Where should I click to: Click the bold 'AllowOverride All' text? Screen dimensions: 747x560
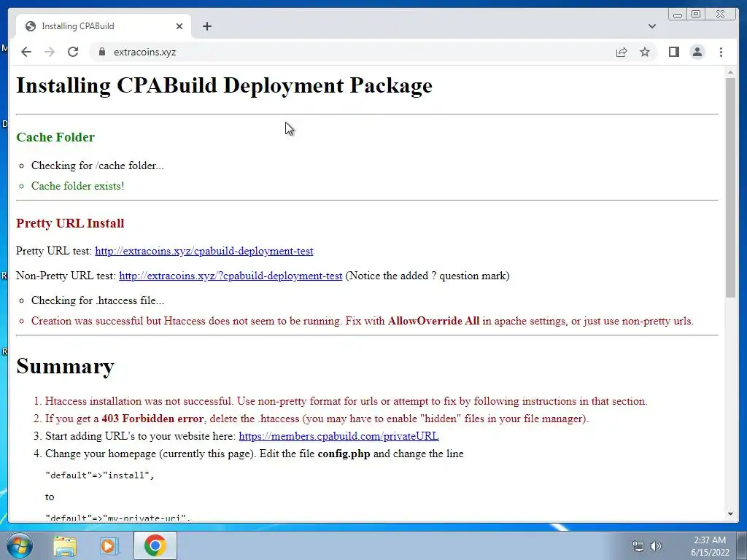coord(433,321)
